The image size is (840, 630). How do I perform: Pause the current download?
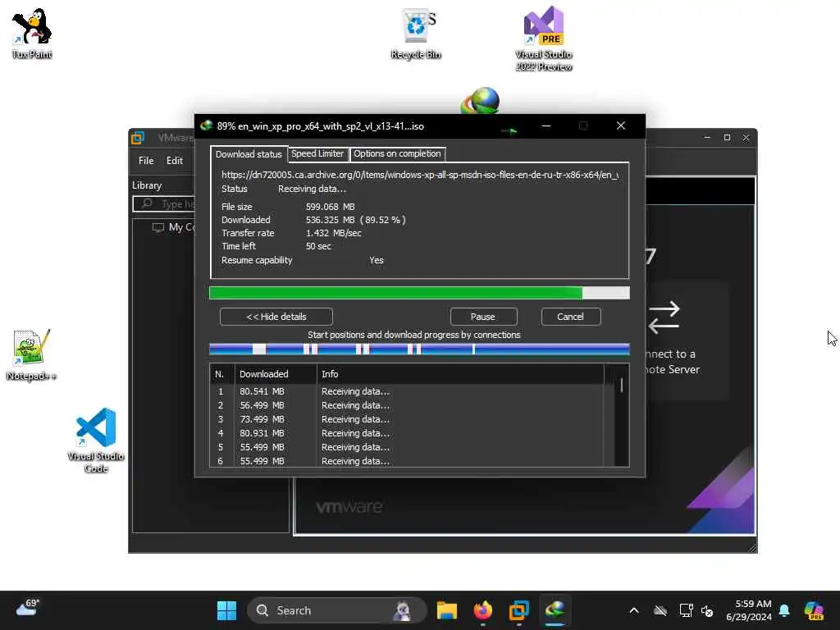click(x=483, y=317)
